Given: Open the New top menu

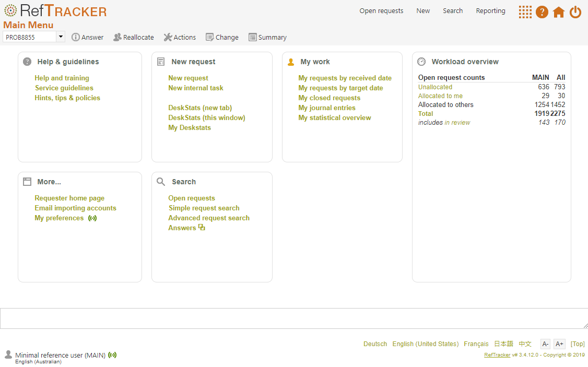Looking at the screenshot, I should 423,11.
